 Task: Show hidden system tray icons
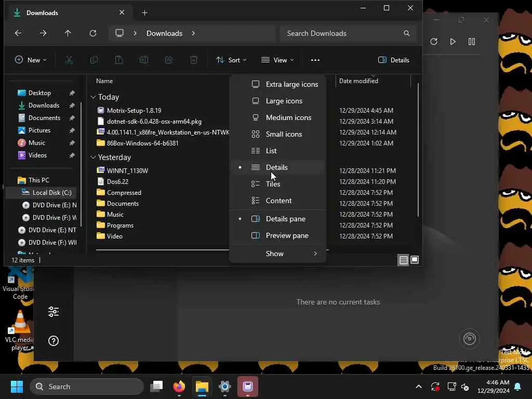coord(419,387)
